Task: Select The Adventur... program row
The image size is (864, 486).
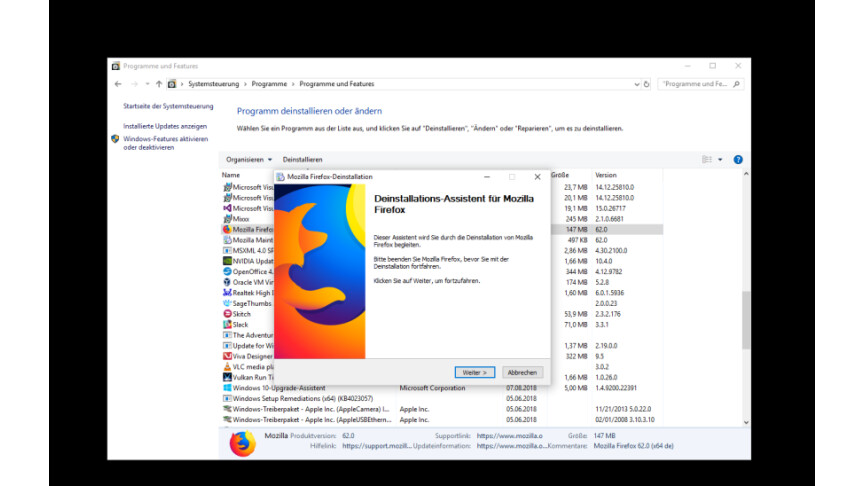Action: [x=247, y=335]
